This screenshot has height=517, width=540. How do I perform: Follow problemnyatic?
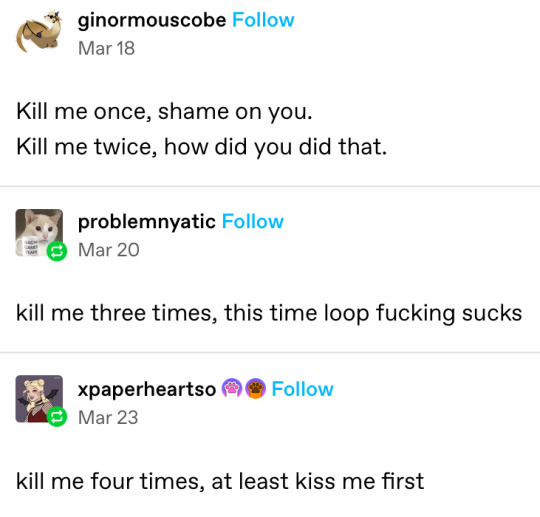253,221
